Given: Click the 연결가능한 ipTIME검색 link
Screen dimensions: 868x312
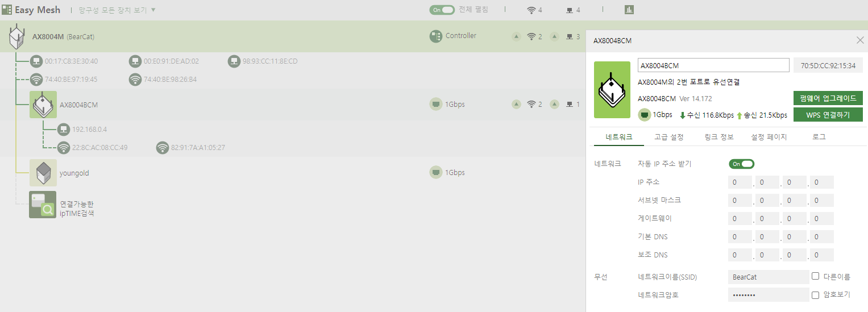Looking at the screenshot, I should pyautogui.click(x=77, y=209).
